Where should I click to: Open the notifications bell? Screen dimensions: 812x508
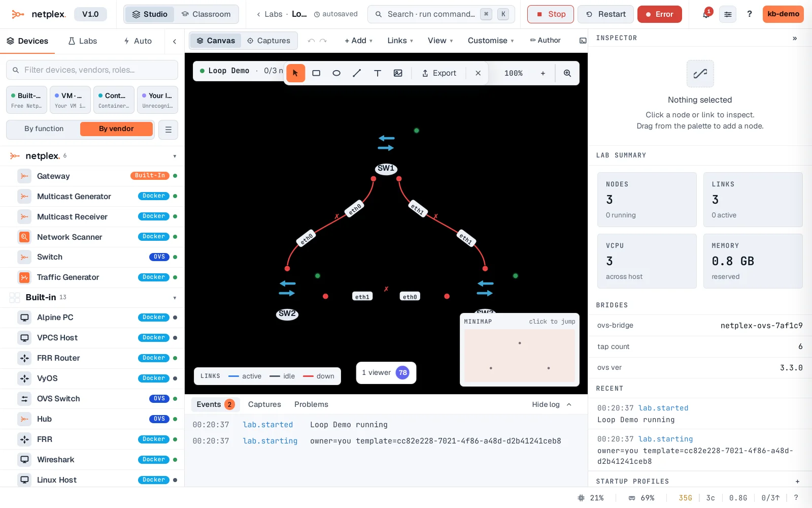coord(706,14)
